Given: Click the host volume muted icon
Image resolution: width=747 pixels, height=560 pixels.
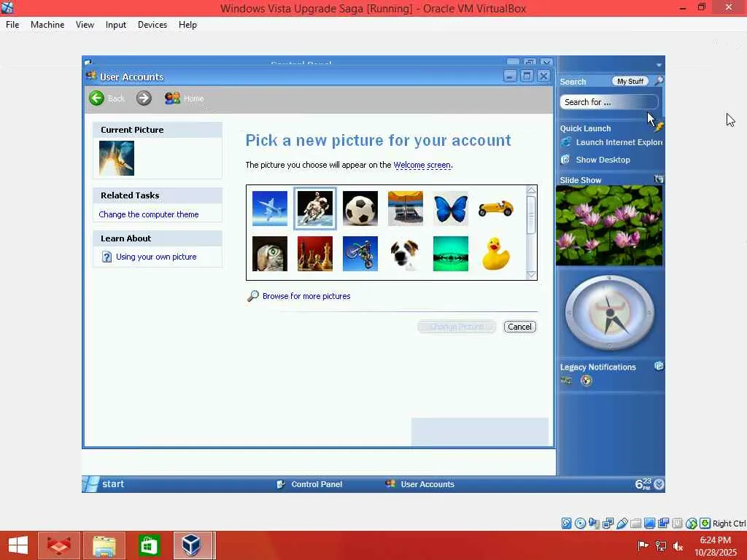Looking at the screenshot, I should pyautogui.click(x=678, y=546).
